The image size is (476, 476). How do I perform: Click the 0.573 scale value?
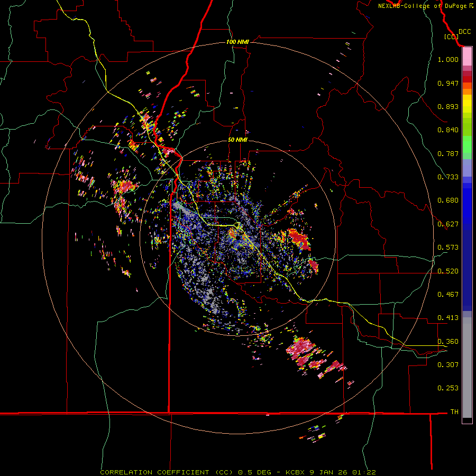(448, 248)
